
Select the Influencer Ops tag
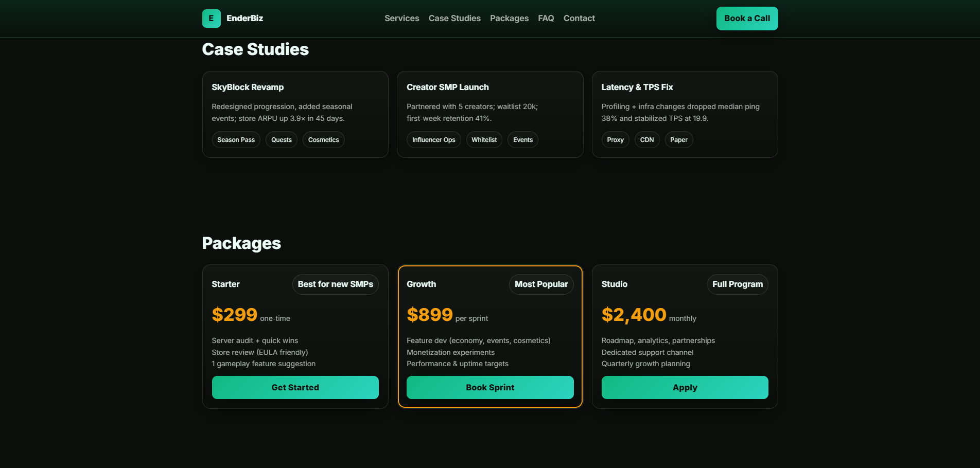[x=433, y=140]
